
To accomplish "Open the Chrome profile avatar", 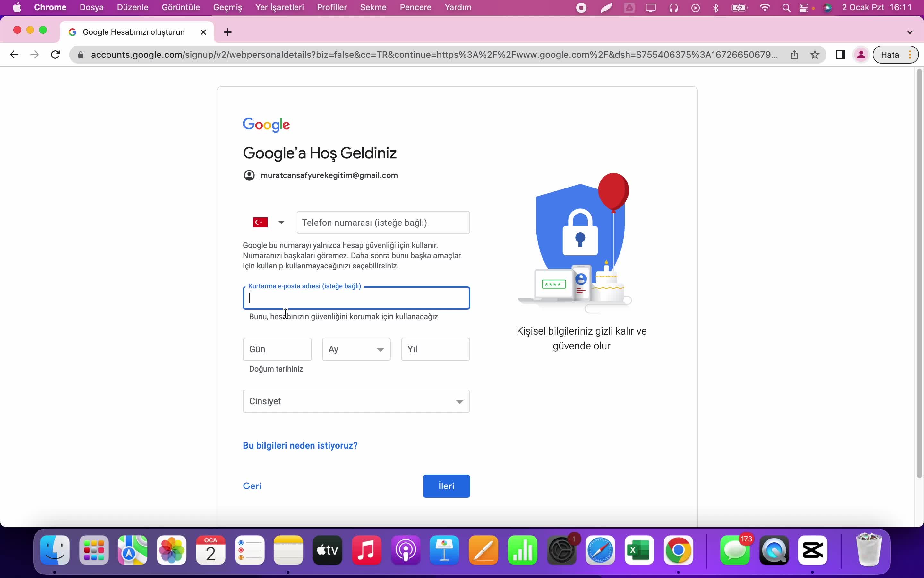I will tap(861, 55).
